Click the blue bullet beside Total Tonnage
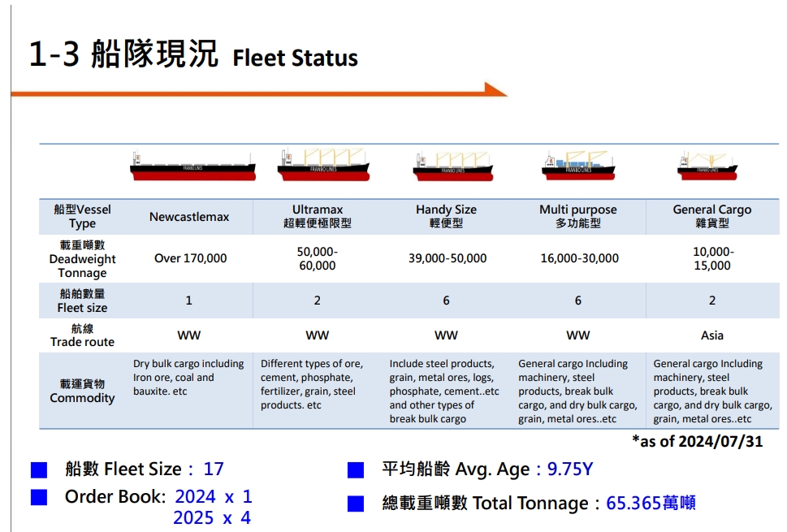 356,504
